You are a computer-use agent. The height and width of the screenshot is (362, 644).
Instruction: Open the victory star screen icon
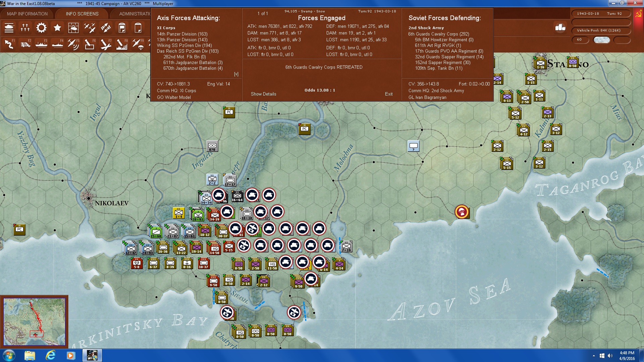(x=57, y=27)
